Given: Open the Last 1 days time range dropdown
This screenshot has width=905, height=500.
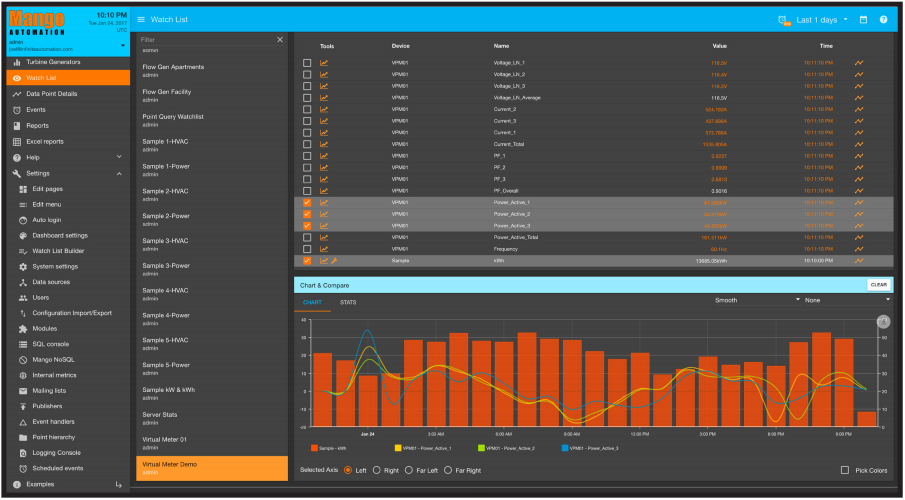Looking at the screenshot, I should [x=822, y=20].
